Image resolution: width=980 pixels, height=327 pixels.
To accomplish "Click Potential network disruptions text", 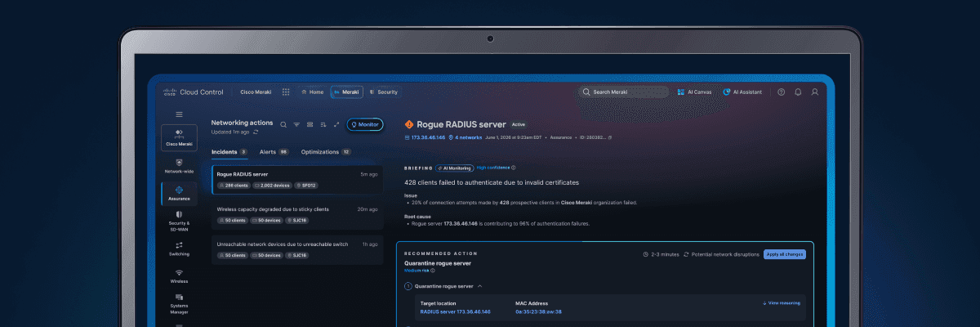I will click(x=721, y=254).
